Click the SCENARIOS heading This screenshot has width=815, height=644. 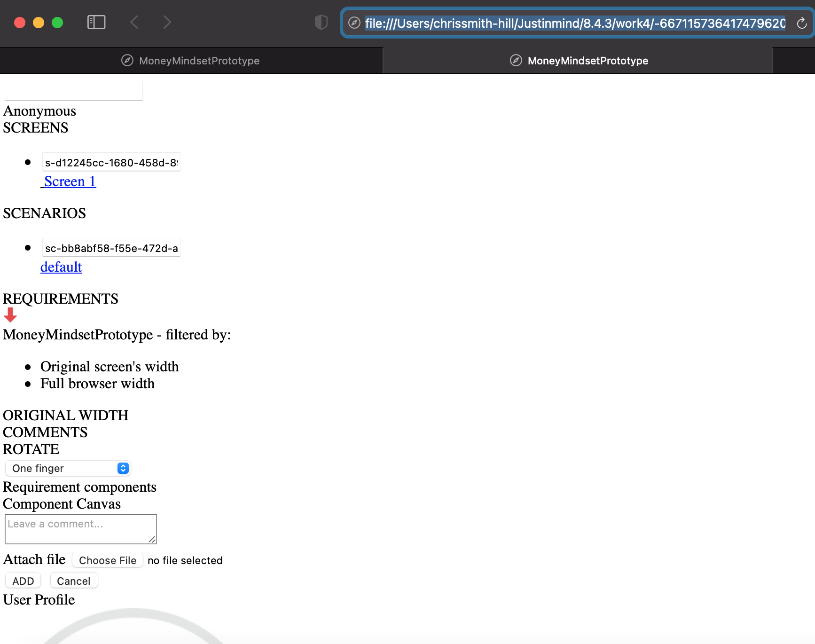point(45,213)
